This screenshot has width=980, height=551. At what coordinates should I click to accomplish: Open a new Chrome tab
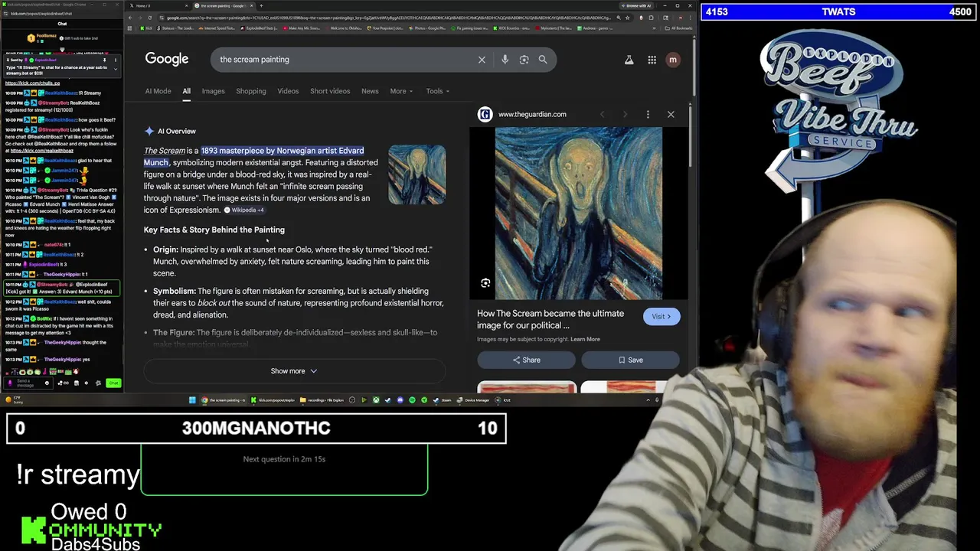point(261,6)
